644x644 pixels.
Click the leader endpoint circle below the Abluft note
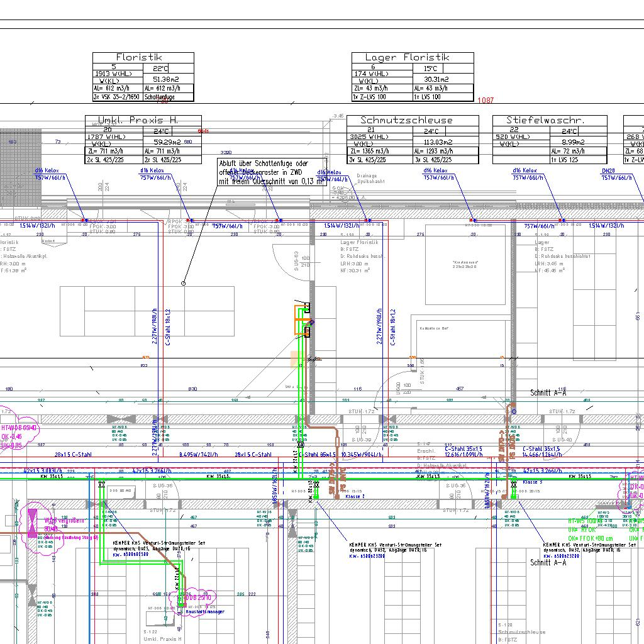184,284
